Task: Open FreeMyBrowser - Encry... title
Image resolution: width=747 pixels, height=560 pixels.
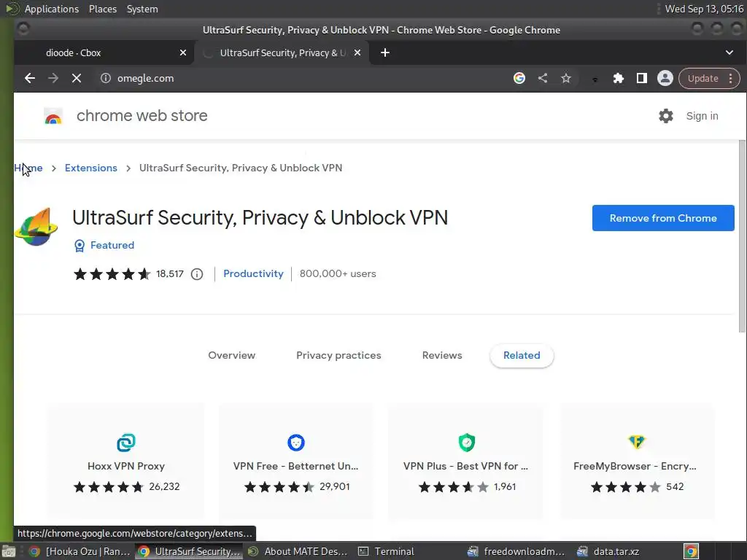Action: 635,466
